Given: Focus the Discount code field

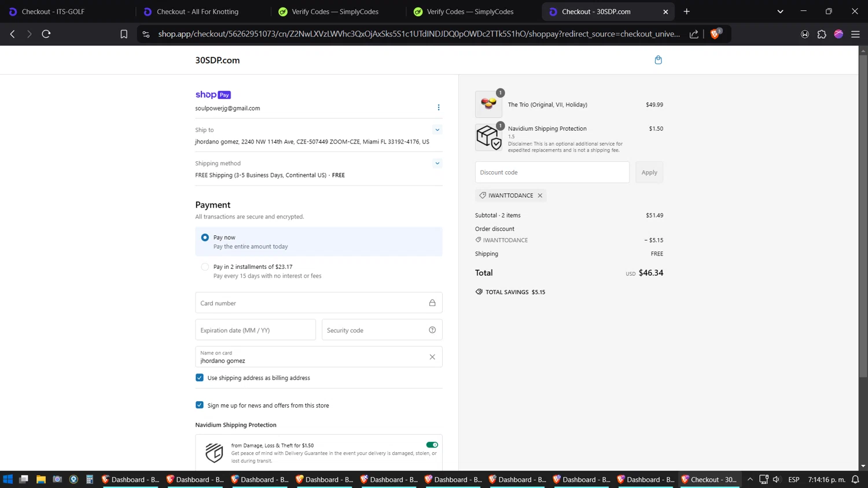Looking at the screenshot, I should pyautogui.click(x=552, y=172).
